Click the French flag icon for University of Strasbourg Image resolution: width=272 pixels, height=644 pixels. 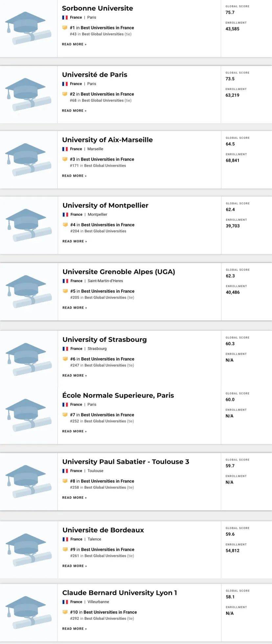(65, 349)
